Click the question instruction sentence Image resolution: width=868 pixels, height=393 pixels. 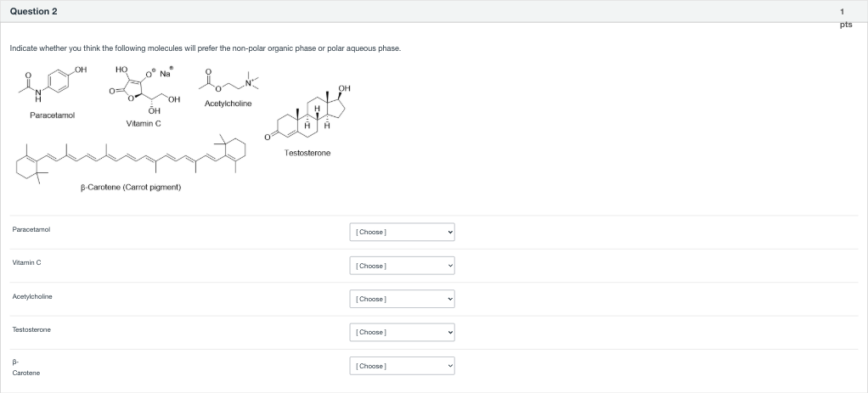pyautogui.click(x=206, y=48)
